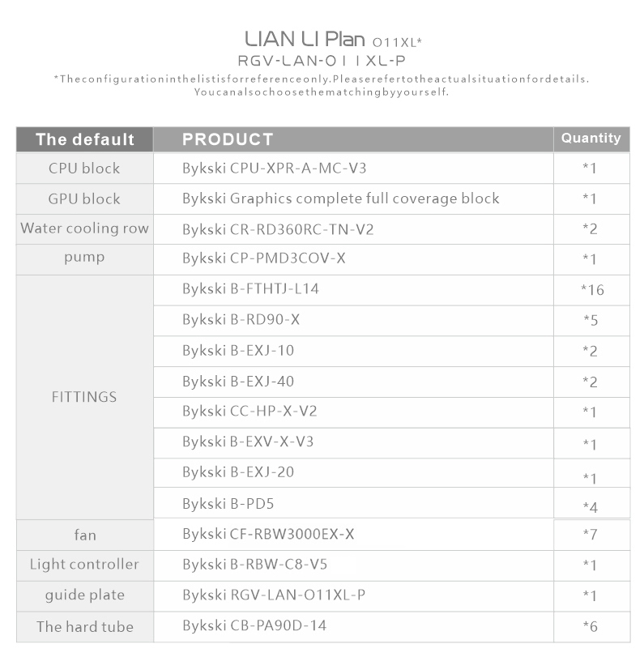The height and width of the screenshot is (657, 644).
Task: Select fan product Bykski CF-RBW3000EX-X
Action: (x=268, y=534)
